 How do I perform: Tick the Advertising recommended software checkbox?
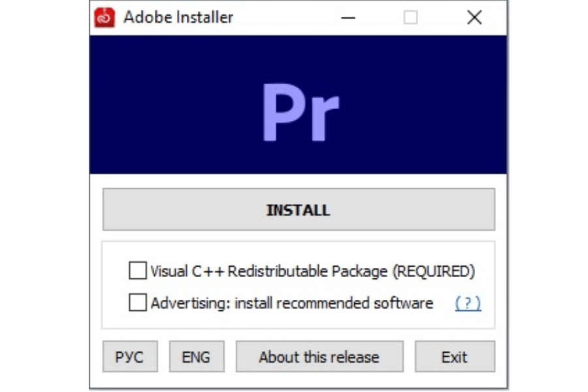(x=138, y=302)
